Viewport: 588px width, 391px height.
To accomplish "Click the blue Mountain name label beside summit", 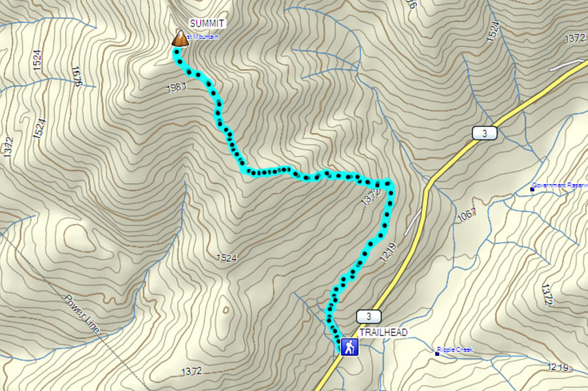I will click(x=203, y=37).
